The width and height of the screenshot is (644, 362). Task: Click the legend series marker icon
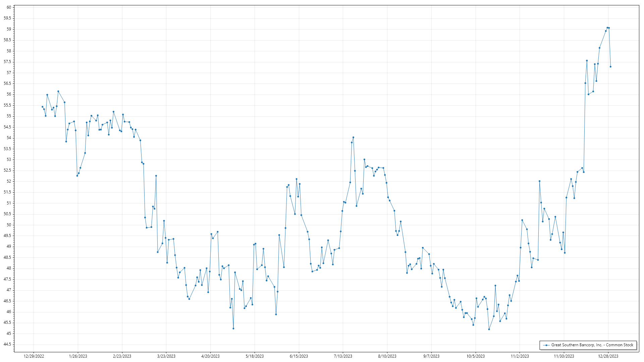point(546,345)
